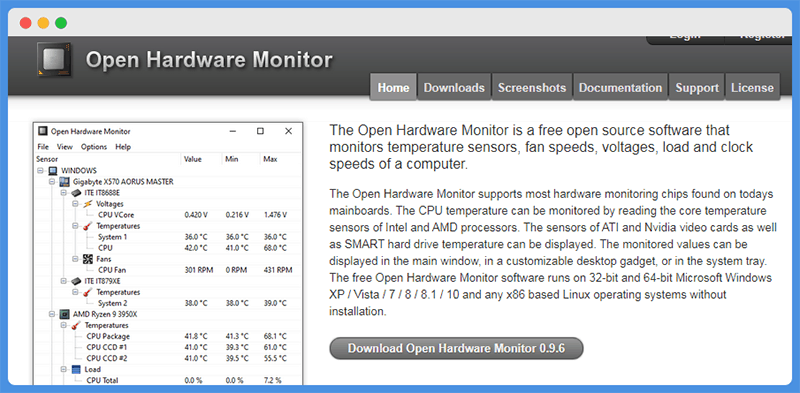Open the Documentation tab
The width and height of the screenshot is (800, 393).
point(620,87)
